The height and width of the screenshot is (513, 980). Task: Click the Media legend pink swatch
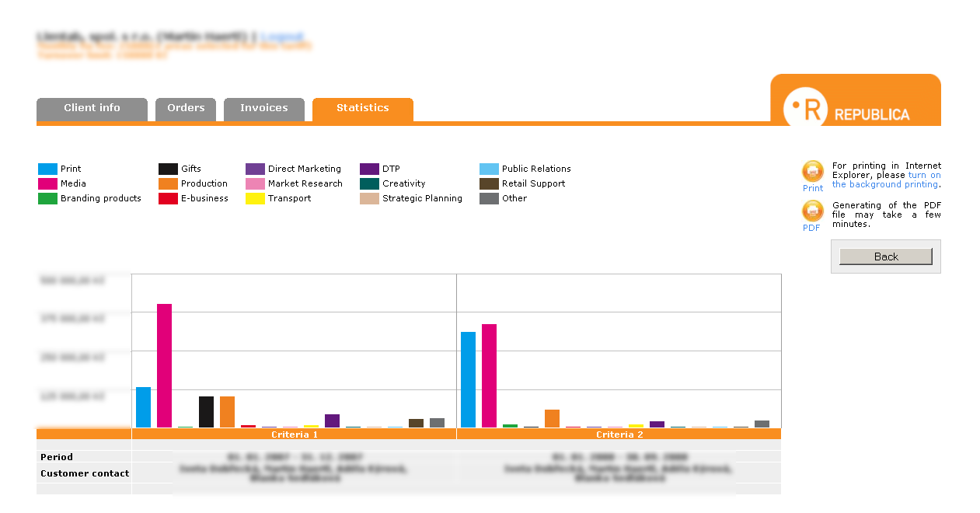[x=47, y=183]
